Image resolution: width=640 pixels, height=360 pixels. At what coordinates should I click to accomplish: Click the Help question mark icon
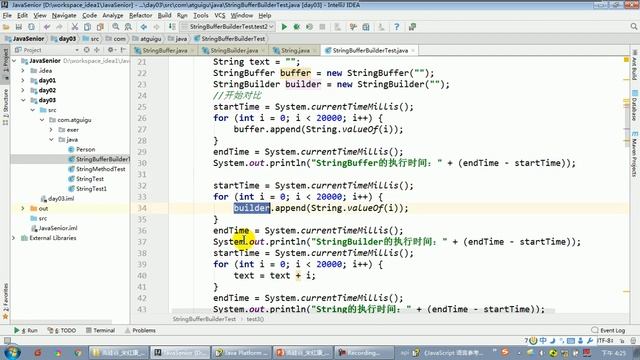(x=396, y=27)
